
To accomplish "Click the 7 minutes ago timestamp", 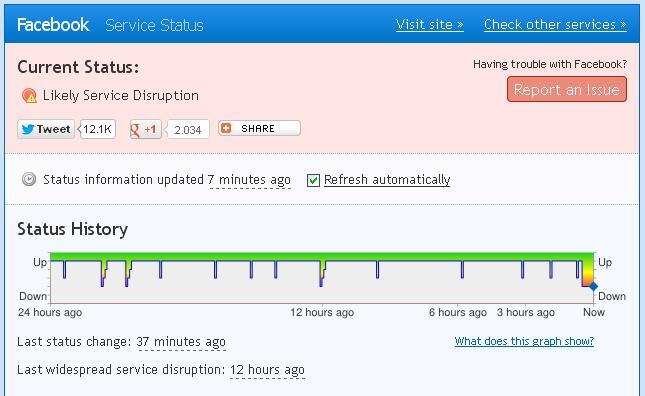I will (x=250, y=180).
